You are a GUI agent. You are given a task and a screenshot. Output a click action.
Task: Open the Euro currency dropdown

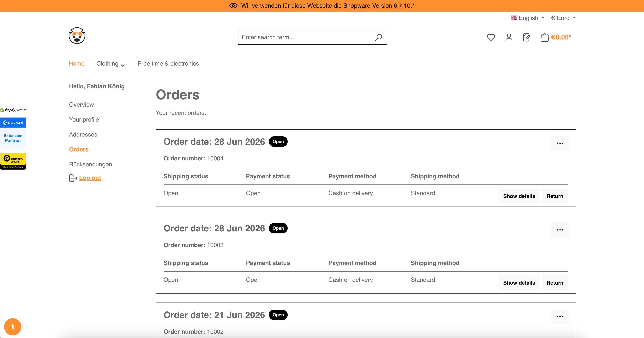click(563, 18)
